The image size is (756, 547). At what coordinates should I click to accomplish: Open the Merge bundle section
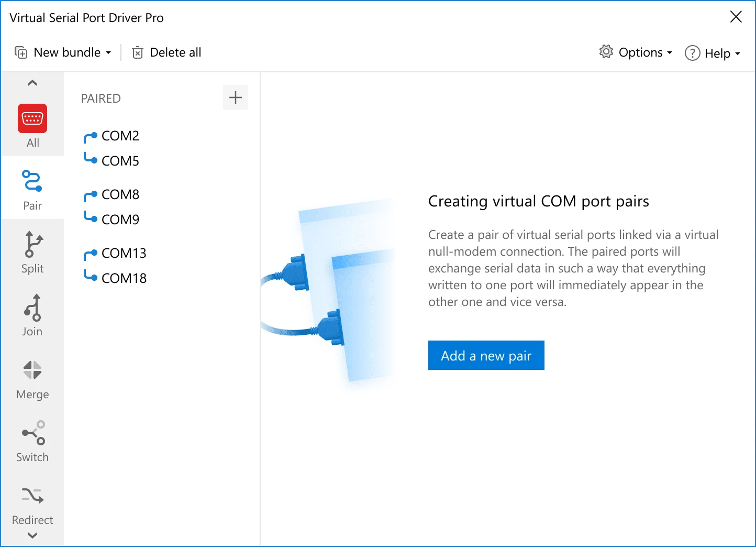pyautogui.click(x=32, y=370)
